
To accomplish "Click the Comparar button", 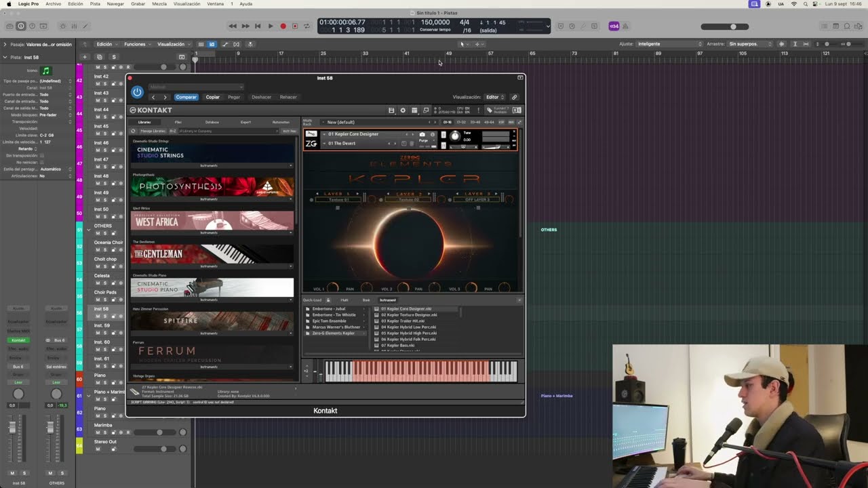I will click(186, 97).
